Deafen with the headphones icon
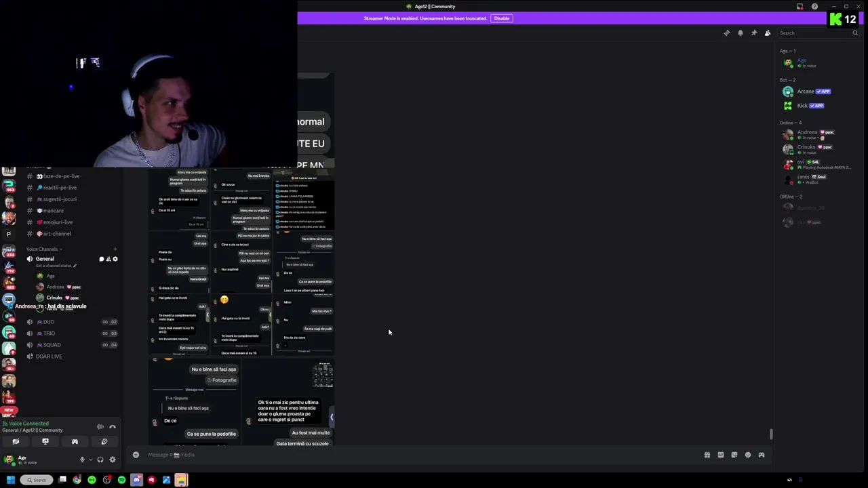 tap(100, 460)
